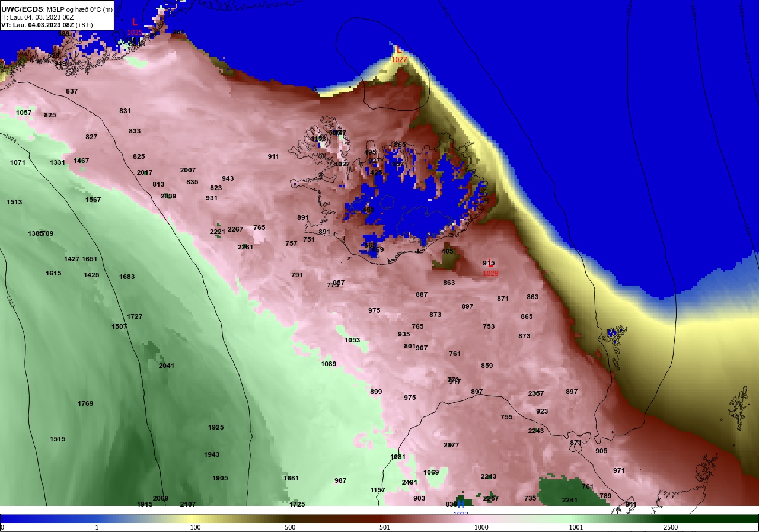Image resolution: width=759 pixels, height=532 pixels.
Task: Click the 1467 height value
Action: click(81, 161)
